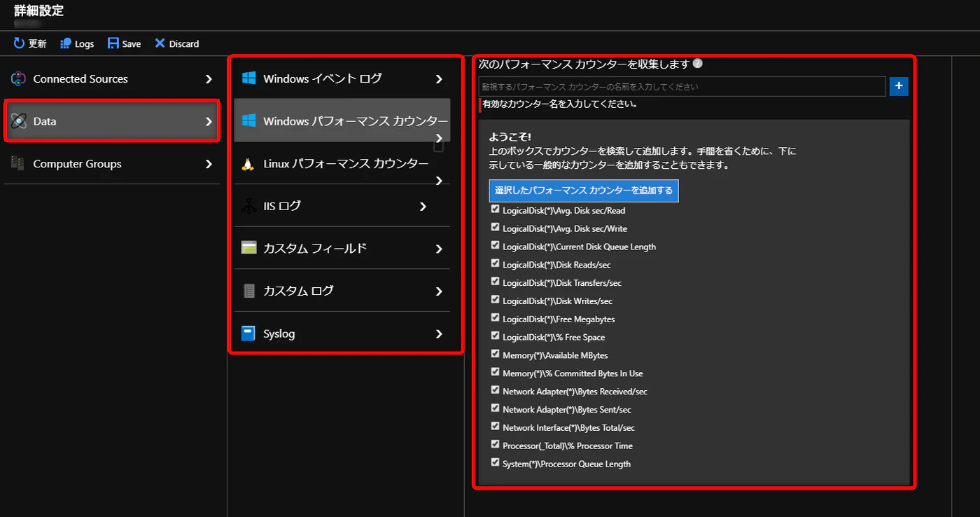
Task: Click the blue plus add-counter button
Action: [899, 87]
